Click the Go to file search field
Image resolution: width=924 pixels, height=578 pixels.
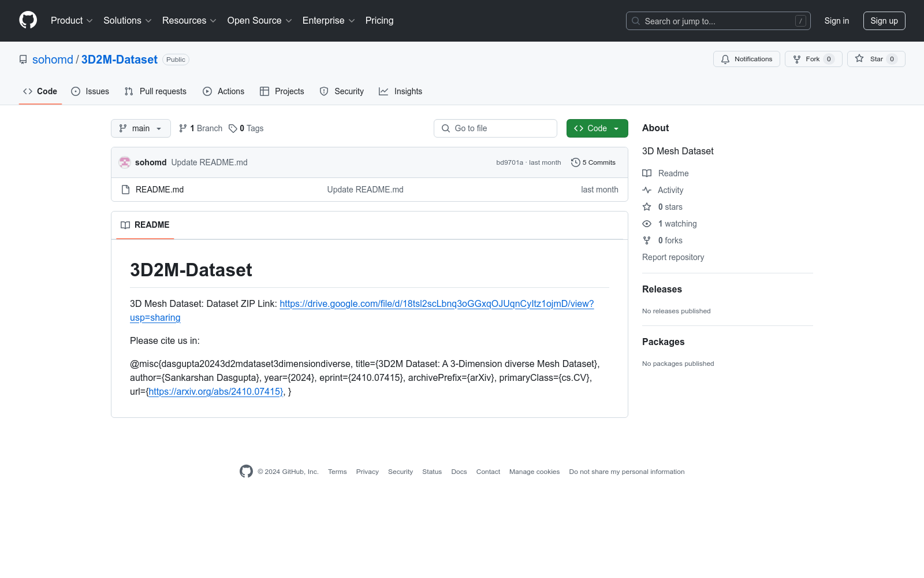pyautogui.click(x=495, y=128)
